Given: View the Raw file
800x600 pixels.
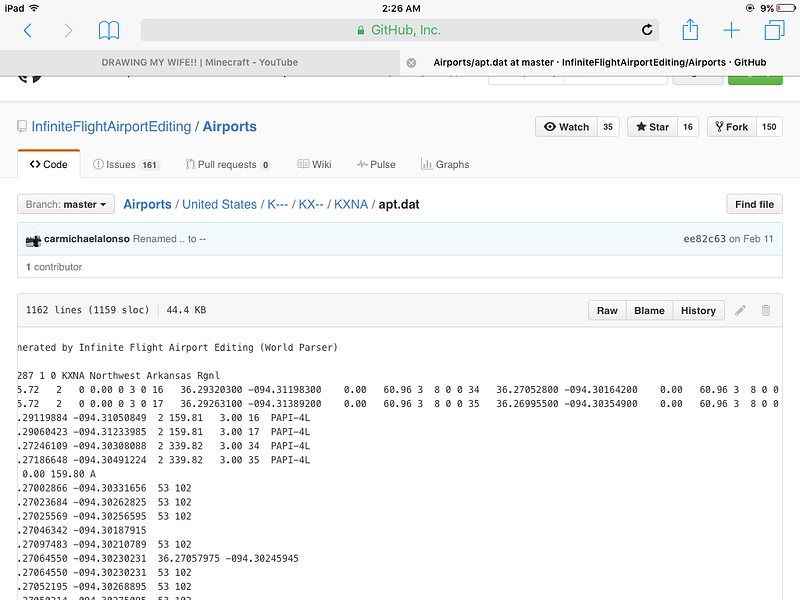Looking at the screenshot, I should click(607, 311).
